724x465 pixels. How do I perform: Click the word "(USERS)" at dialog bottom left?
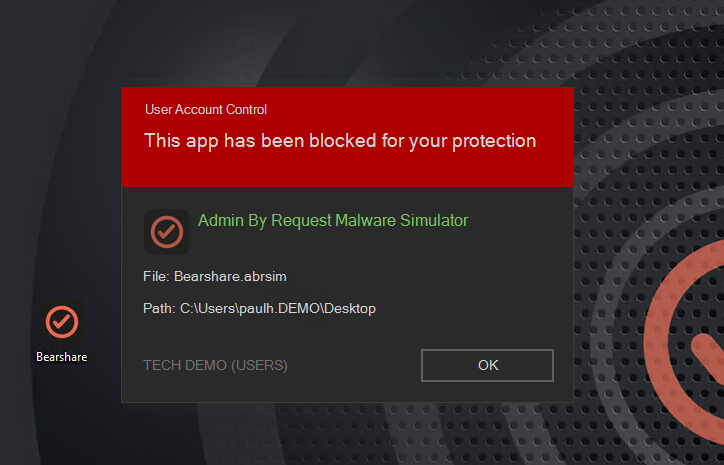coord(259,365)
